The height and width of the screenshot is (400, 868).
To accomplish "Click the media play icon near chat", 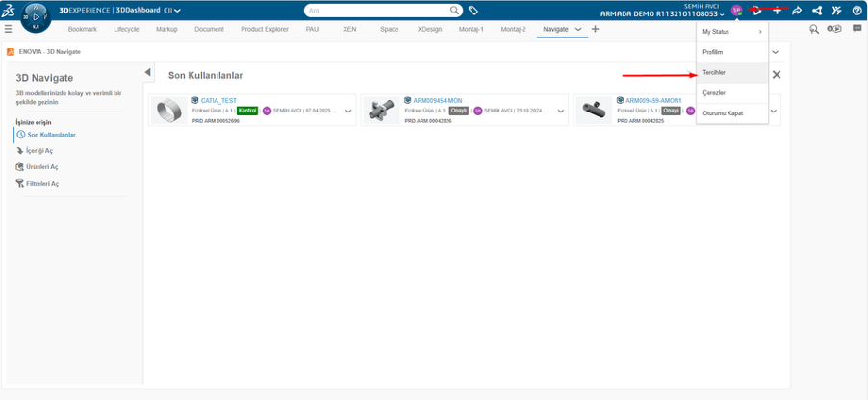I will point(834,29).
